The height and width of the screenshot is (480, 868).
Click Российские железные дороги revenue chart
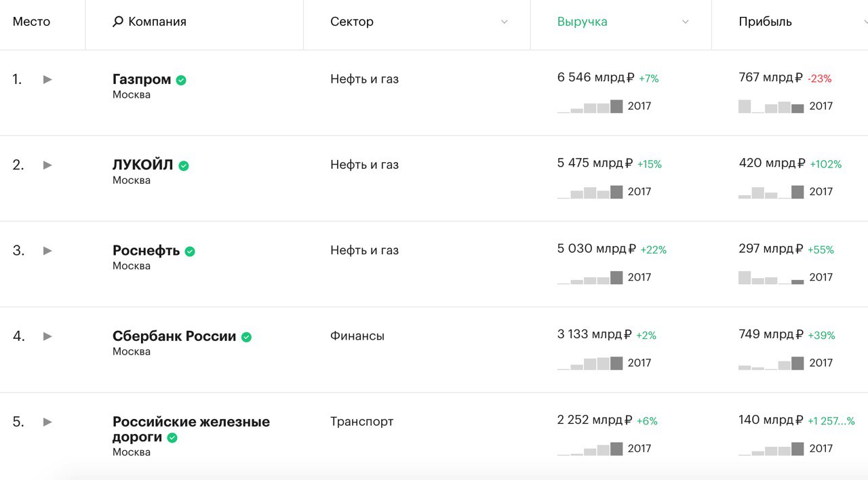(x=590, y=448)
